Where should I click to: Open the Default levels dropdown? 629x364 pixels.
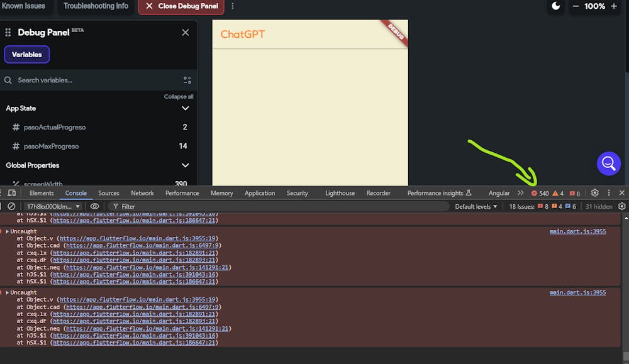point(476,206)
